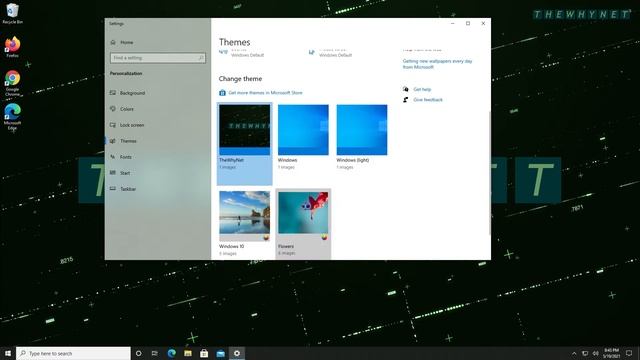The height and width of the screenshot is (360, 640).
Task: Click the Colors palette icon in sidebar
Action: 113,109
